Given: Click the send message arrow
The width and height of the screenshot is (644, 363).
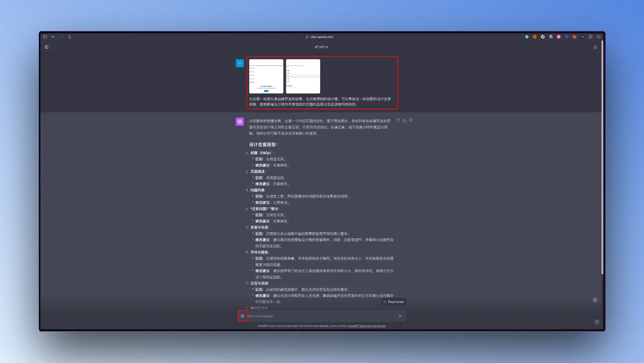Looking at the screenshot, I should coord(400,316).
